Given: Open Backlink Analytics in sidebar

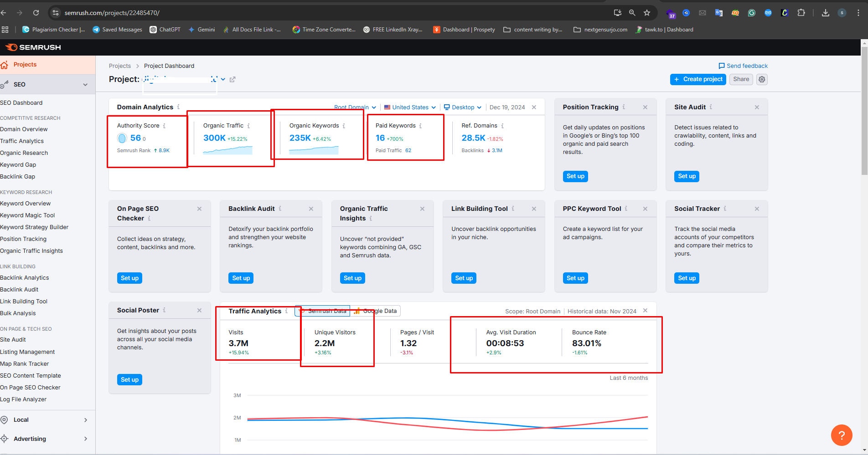Looking at the screenshot, I should click(25, 278).
